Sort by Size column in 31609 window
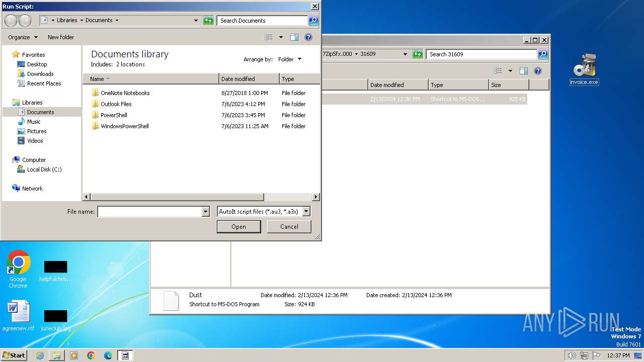The image size is (644, 362). click(508, 85)
